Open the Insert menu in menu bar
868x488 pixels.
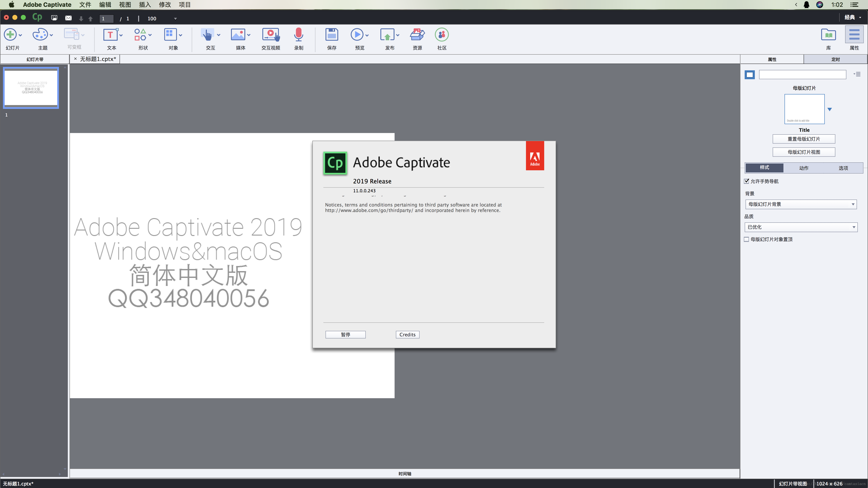pos(145,5)
